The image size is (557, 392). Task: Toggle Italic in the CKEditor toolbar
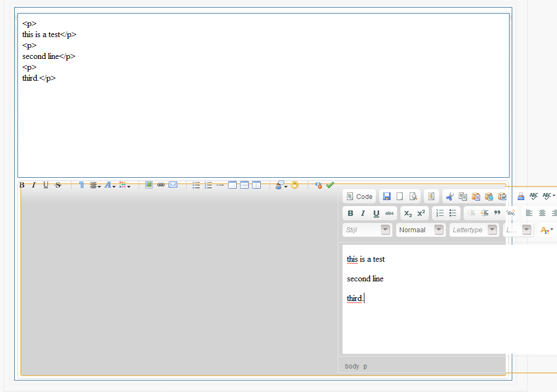[363, 213]
